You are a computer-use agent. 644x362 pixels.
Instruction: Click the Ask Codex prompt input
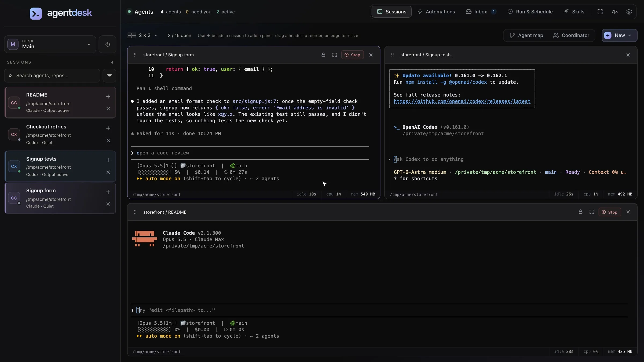pos(429,159)
